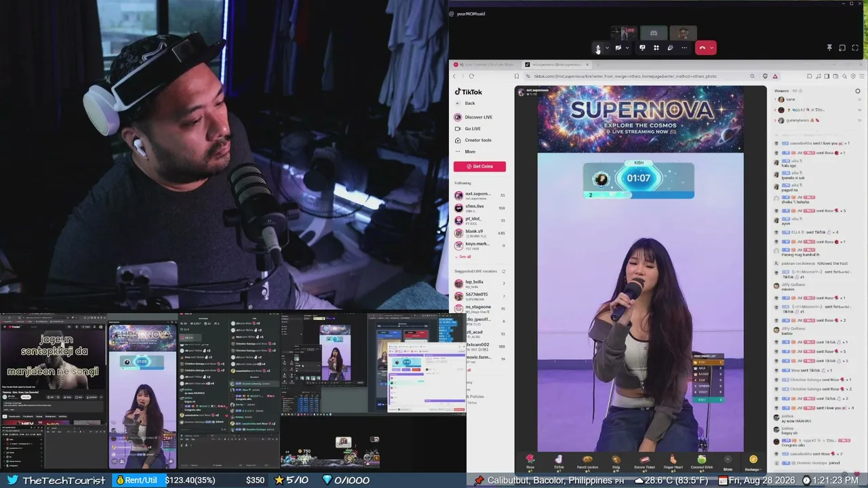The height and width of the screenshot is (488, 868).
Task: Open s1ms.live in Following list
Action: click(479, 207)
